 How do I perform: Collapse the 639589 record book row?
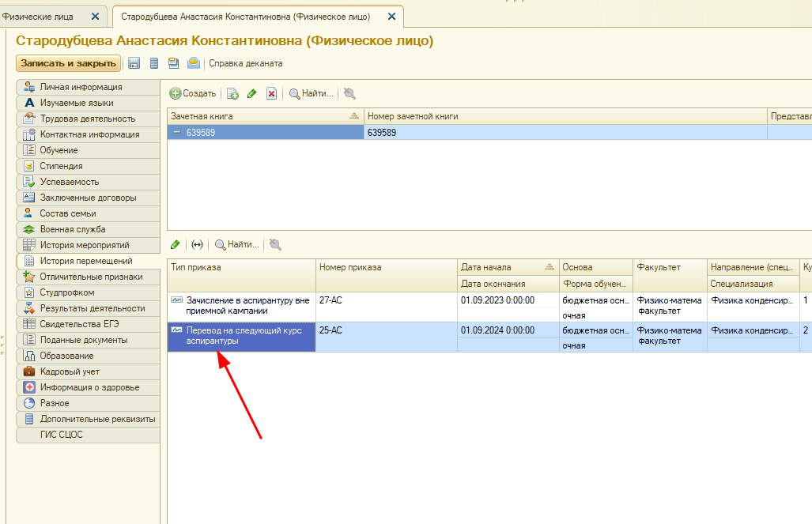pos(176,133)
